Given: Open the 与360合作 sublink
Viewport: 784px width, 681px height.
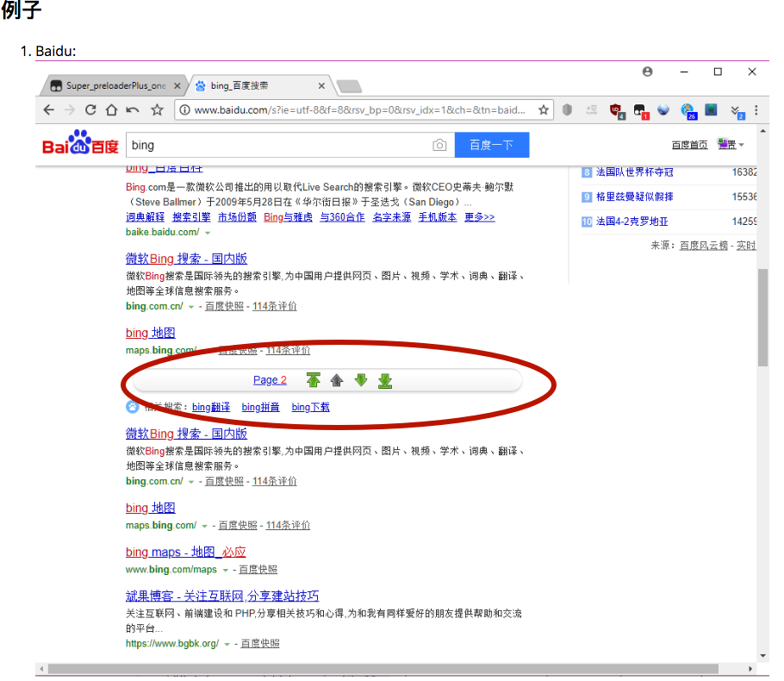Looking at the screenshot, I should pyautogui.click(x=343, y=216).
